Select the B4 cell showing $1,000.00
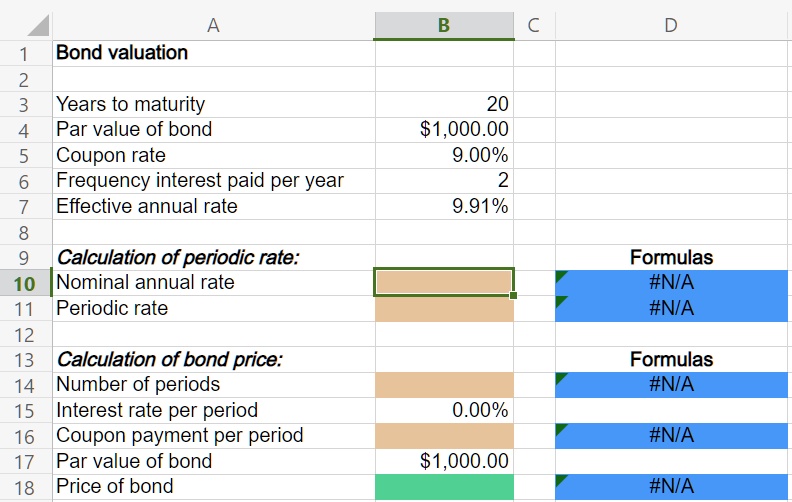The image size is (792, 502). (444, 130)
